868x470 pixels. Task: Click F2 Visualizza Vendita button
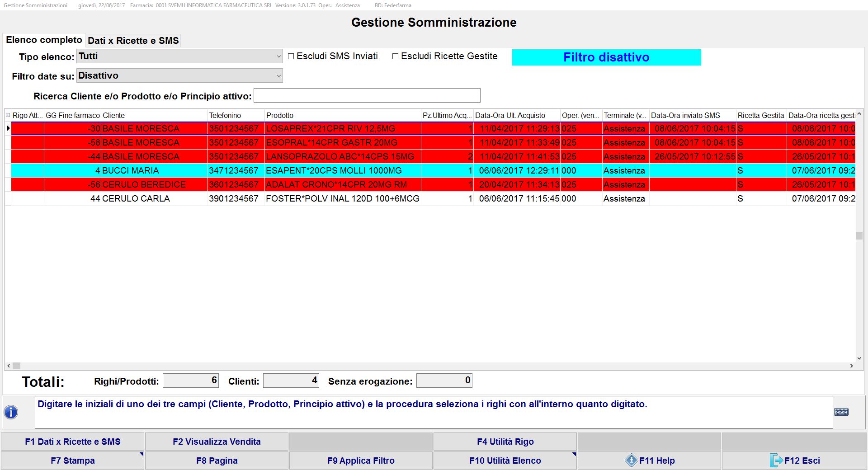(x=217, y=442)
